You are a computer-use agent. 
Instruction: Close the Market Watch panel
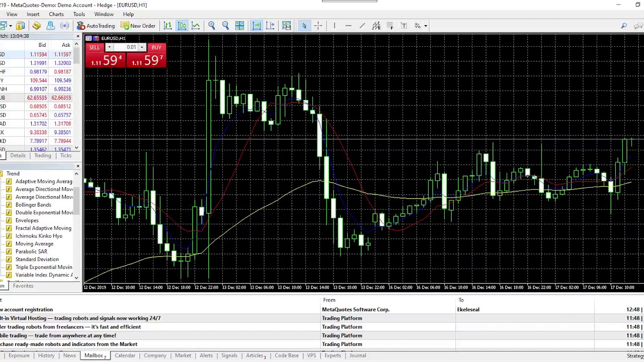coord(77,36)
